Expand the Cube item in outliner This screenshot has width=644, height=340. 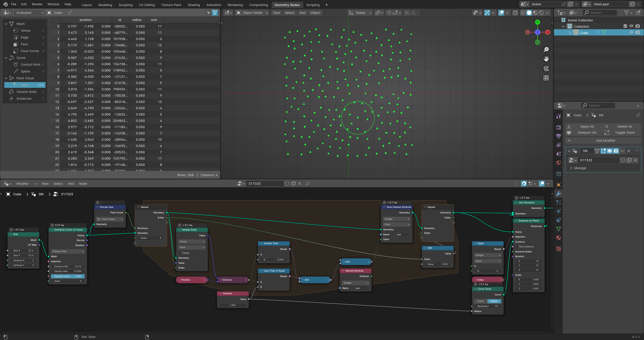click(x=570, y=33)
